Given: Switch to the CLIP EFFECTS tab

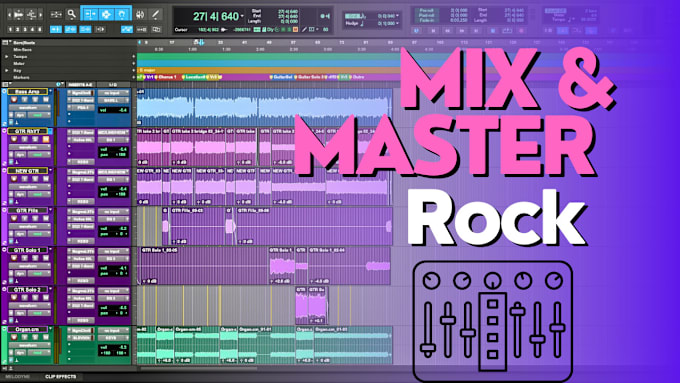Looking at the screenshot, I should point(61,376).
